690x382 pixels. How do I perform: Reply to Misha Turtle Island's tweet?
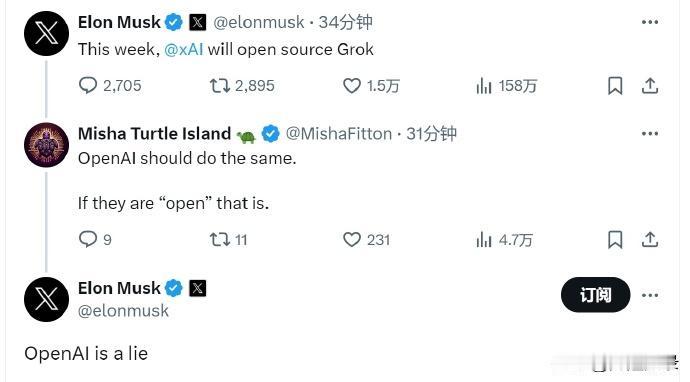point(88,239)
